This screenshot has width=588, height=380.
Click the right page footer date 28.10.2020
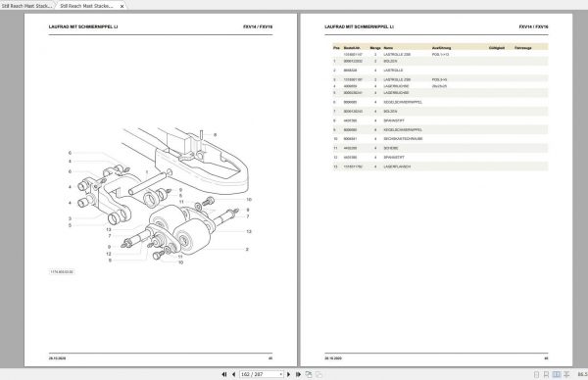333,358
